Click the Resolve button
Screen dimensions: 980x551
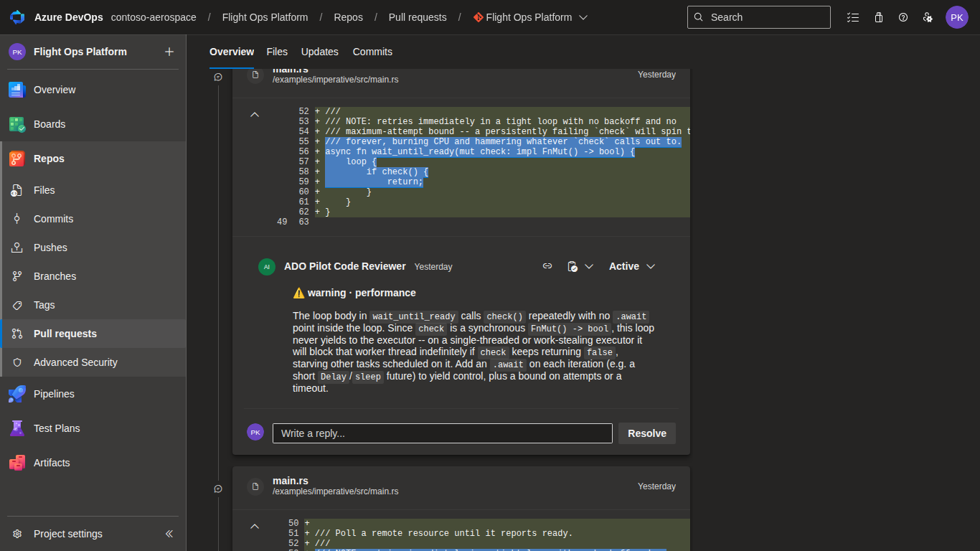[647, 433]
